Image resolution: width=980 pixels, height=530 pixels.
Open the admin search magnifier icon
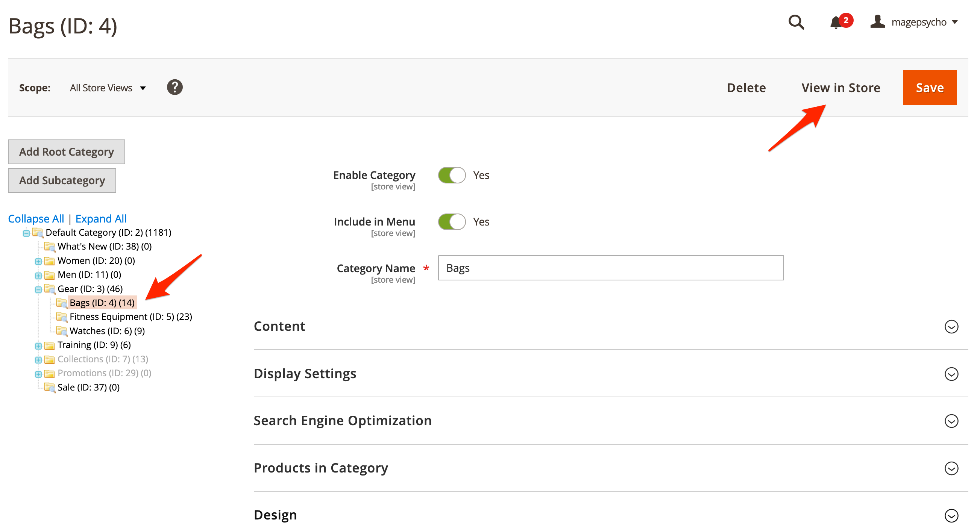tap(796, 22)
